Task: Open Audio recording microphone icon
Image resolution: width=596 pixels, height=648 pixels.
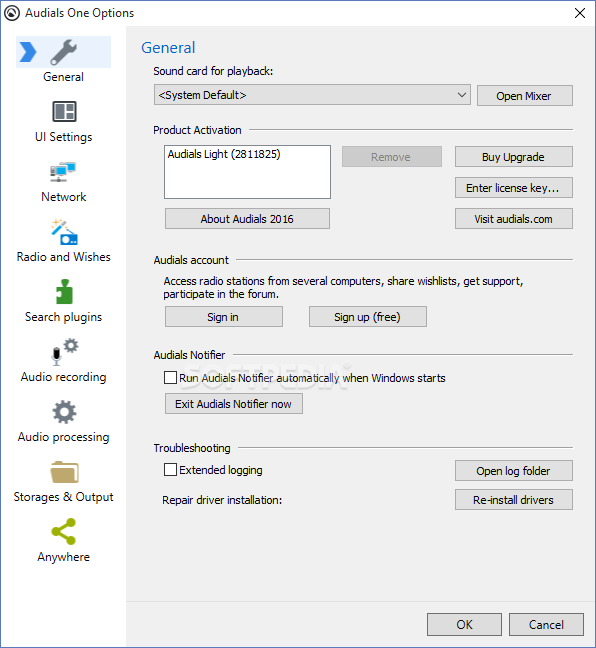Action: pos(64,352)
